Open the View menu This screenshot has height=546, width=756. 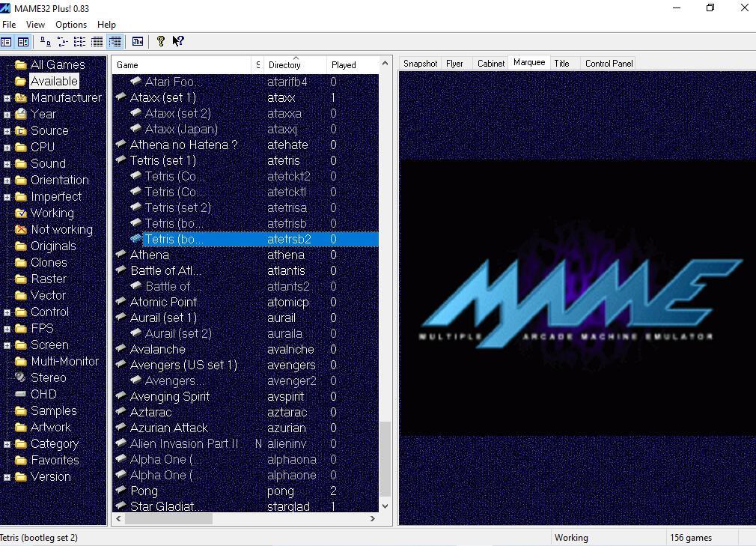35,25
